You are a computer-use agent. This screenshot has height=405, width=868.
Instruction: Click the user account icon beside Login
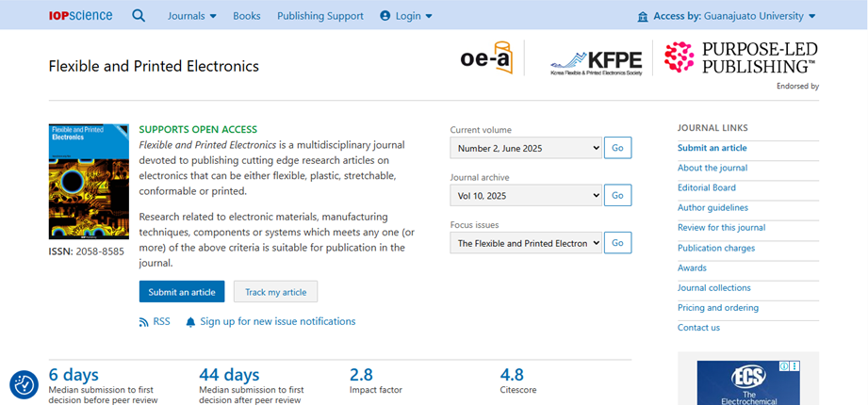click(385, 16)
